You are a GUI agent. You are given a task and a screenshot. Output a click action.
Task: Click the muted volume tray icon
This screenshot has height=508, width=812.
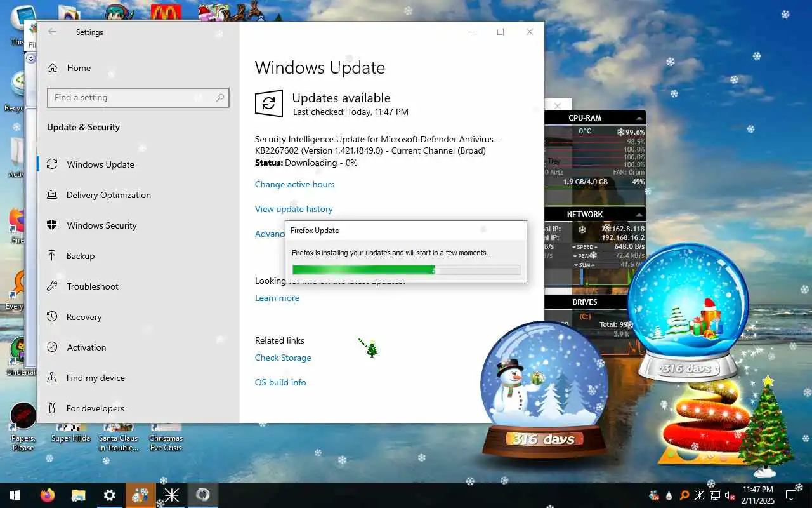tap(729, 495)
